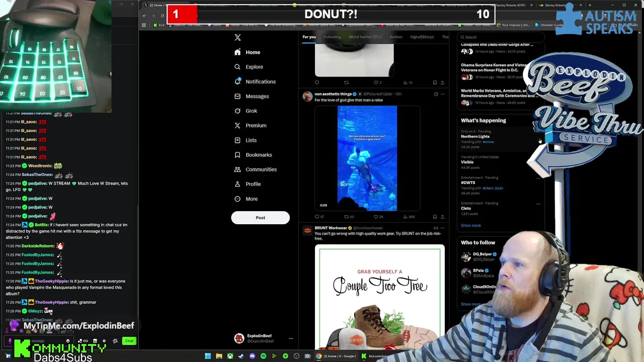644x362 pixels.
Task: Expand the More menu in sidebar
Action: pos(246,199)
